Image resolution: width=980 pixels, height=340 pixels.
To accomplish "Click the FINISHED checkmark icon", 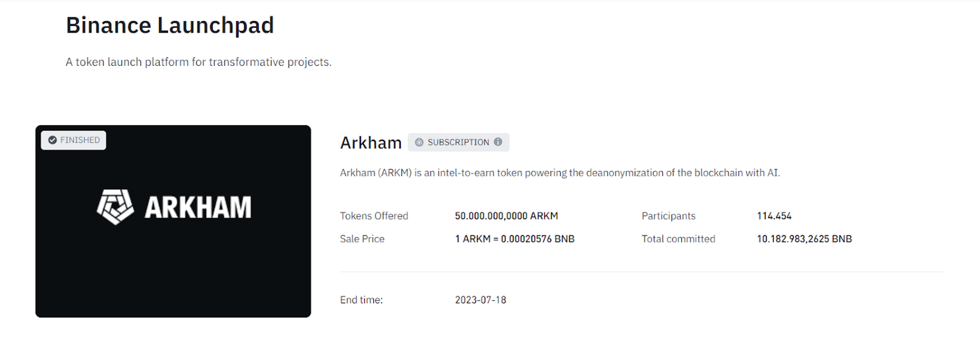I will coord(52,140).
